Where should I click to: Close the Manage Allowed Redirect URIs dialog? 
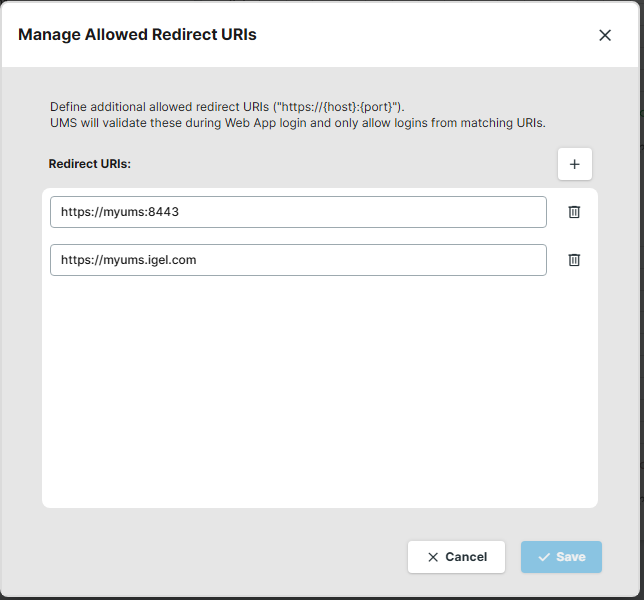tap(604, 35)
